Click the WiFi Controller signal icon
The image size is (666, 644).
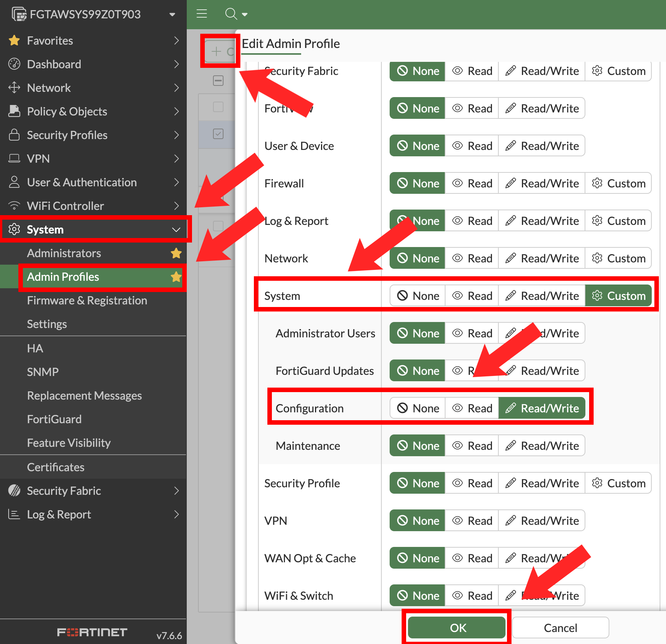click(x=14, y=206)
